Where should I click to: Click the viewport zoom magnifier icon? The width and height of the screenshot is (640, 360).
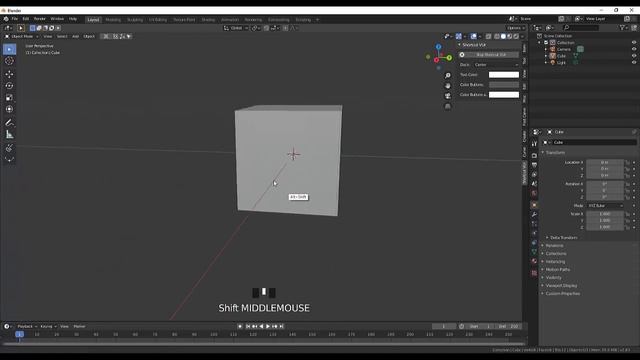[448, 76]
